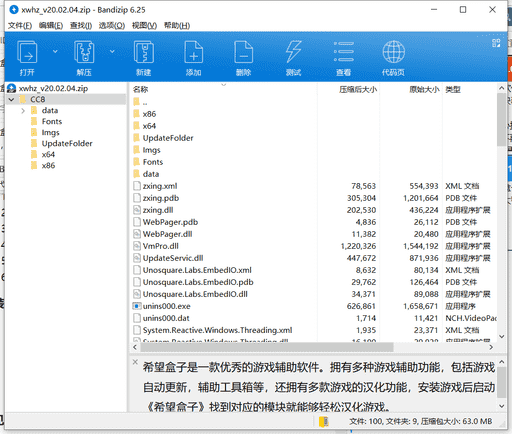
Task: Select Unosquare.Labs.EmbedIO.xml file
Action: tap(197, 270)
